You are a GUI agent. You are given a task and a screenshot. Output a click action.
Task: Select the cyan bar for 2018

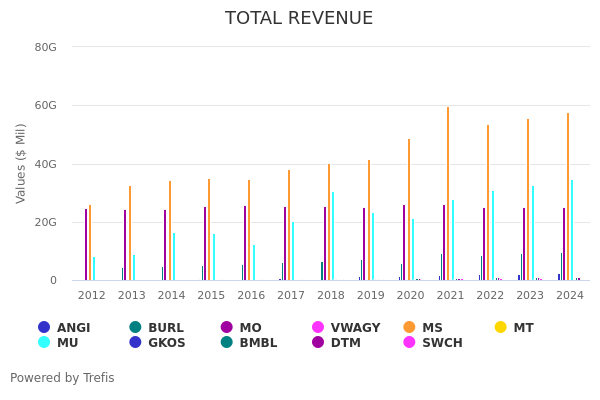333,236
